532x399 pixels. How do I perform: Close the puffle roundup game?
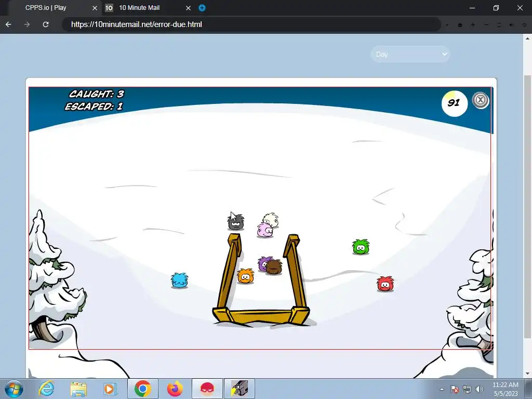pos(481,100)
